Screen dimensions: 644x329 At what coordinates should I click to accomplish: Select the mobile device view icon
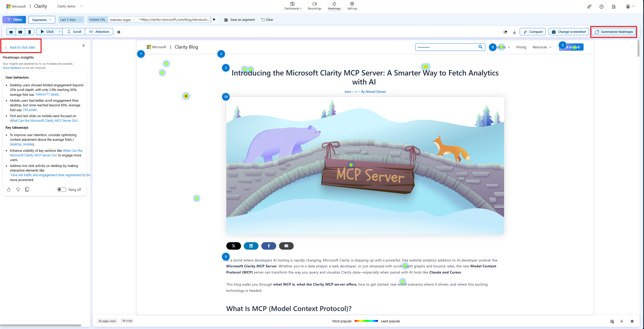click(x=30, y=32)
